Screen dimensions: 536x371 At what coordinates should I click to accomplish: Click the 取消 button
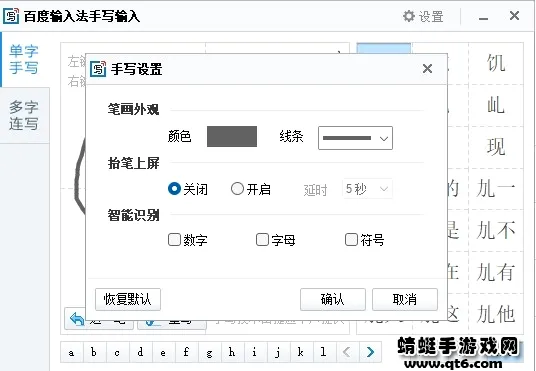[405, 300]
